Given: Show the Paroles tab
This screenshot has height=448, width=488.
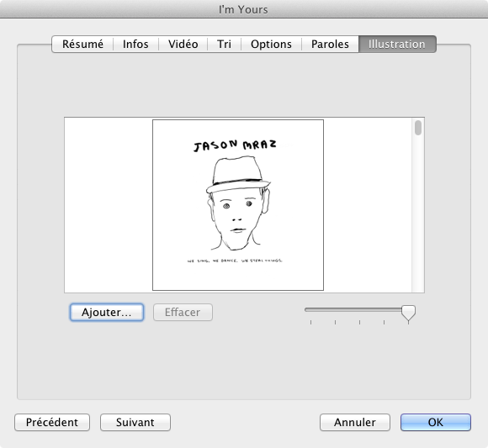Looking at the screenshot, I should [x=330, y=45].
